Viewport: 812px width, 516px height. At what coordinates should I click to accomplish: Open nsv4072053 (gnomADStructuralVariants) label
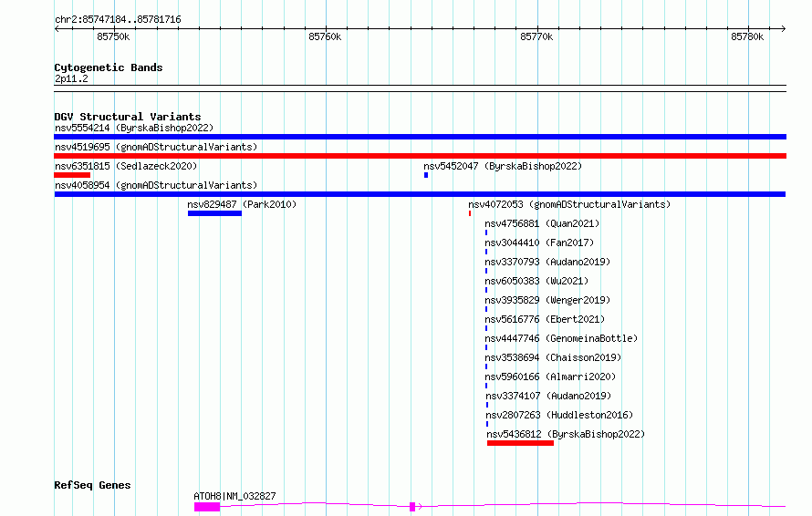coord(569,204)
